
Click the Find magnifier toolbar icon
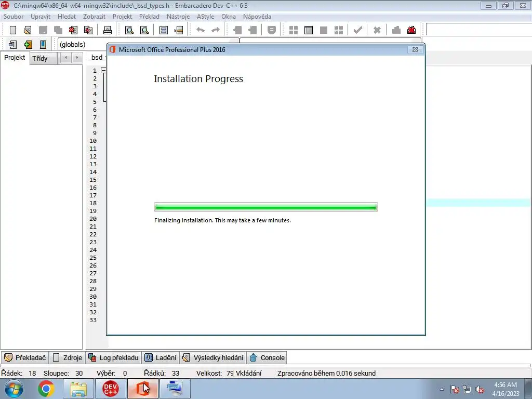[129, 30]
